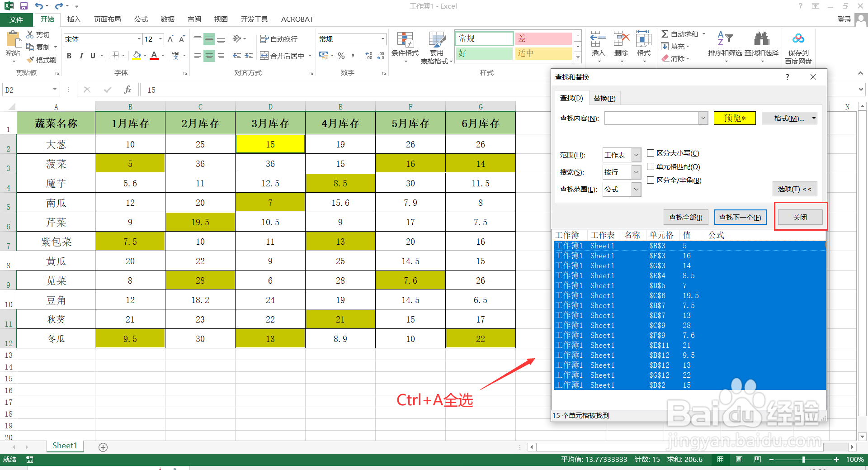Open the 查找范围 dropdown showing 公式
This screenshot has height=470, width=868.
[x=636, y=189]
